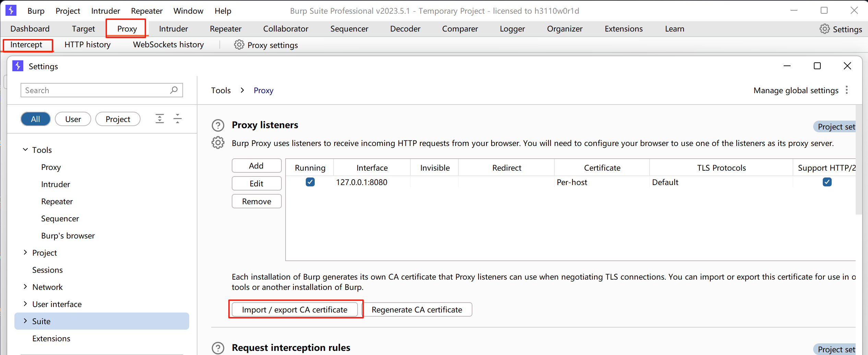
Task: Click the Tools breadcrumb link
Action: (221, 90)
